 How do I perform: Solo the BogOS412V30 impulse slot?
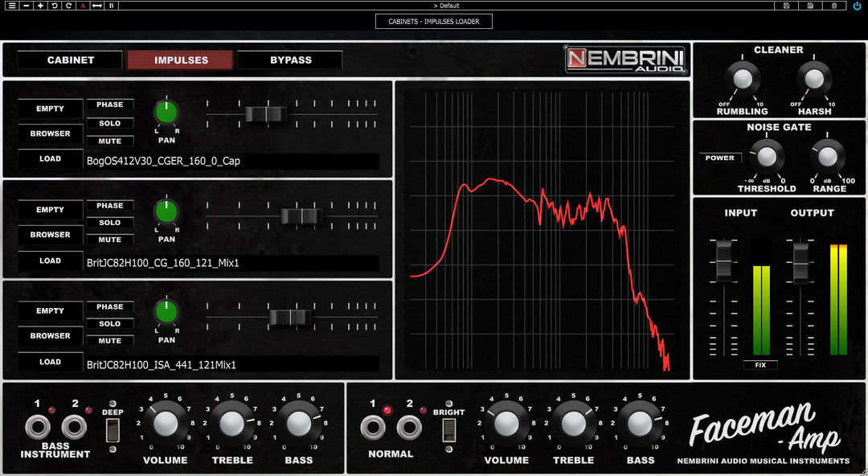[109, 123]
